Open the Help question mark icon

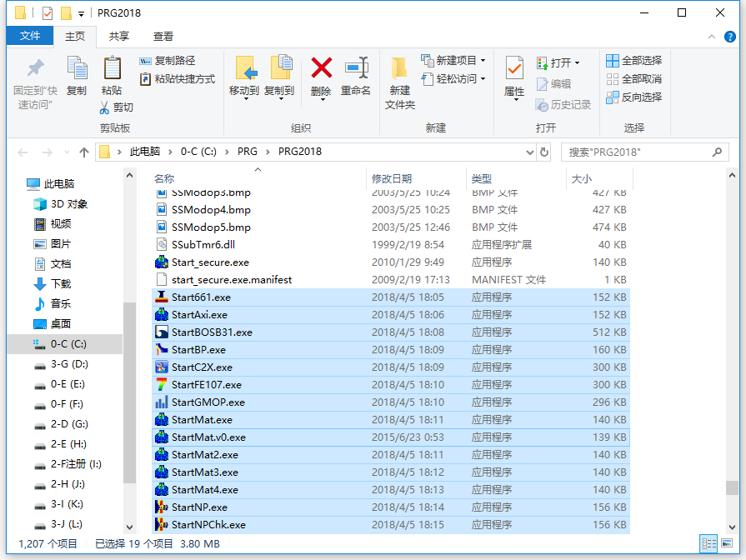point(730,37)
